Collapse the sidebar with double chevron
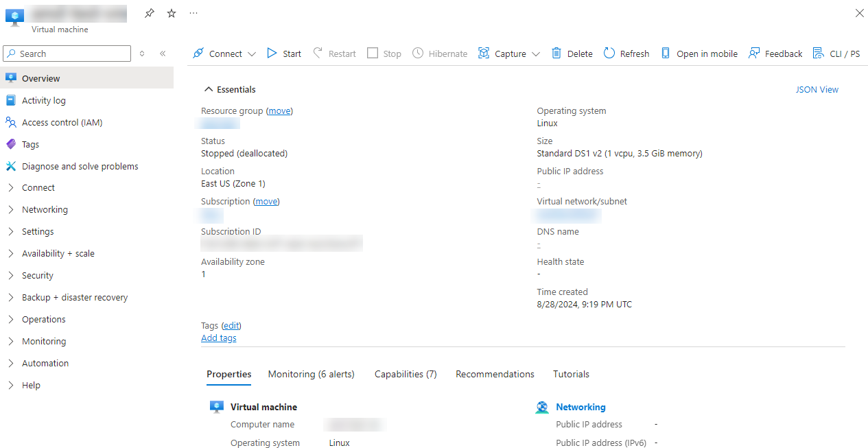Image resolution: width=868 pixels, height=448 pixels. [x=163, y=54]
